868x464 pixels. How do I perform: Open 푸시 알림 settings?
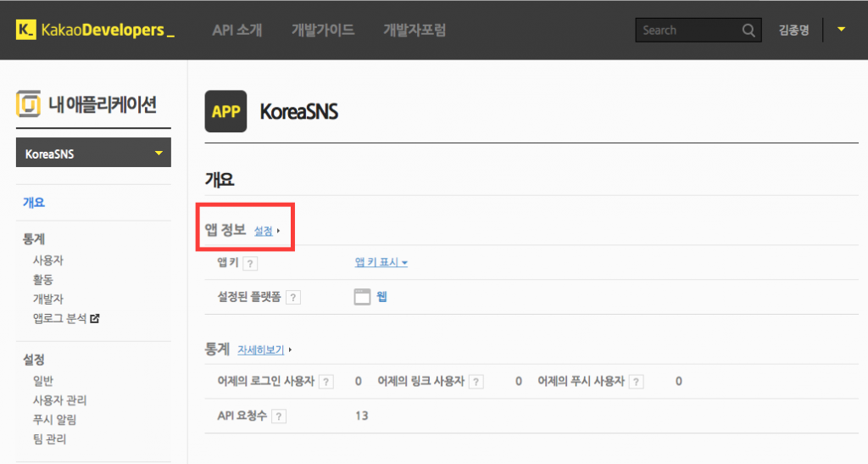(55, 420)
